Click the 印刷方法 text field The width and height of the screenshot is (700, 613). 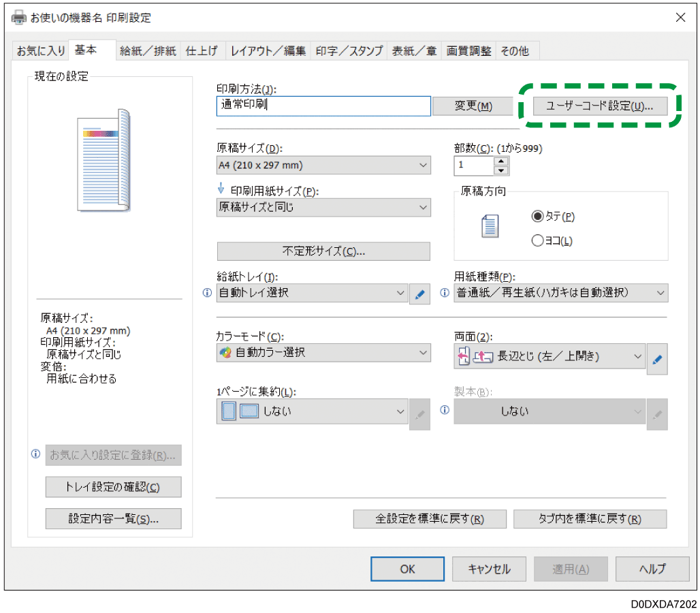(x=323, y=106)
